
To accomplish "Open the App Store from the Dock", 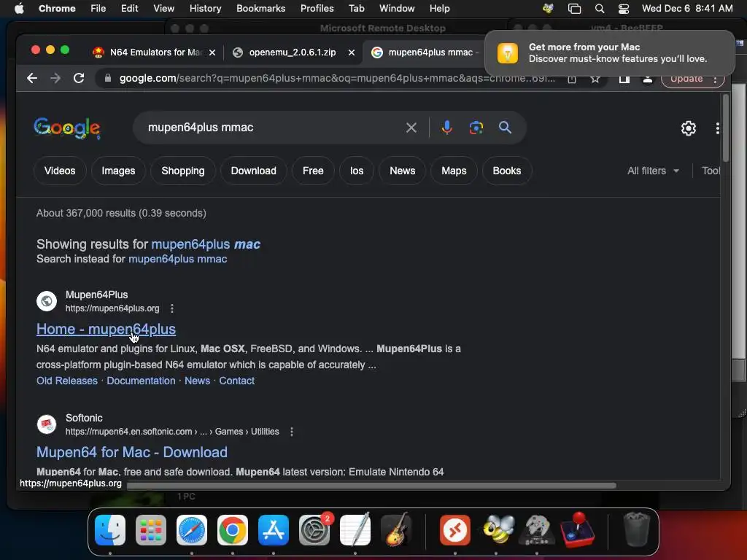I will click(x=274, y=530).
